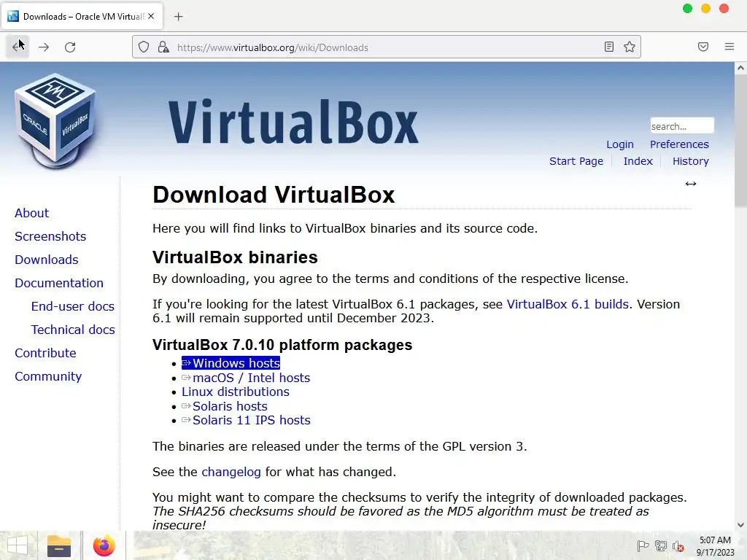Close the Downloads – Oracle VM VirtualBox tab
The image size is (747, 560).
click(151, 16)
